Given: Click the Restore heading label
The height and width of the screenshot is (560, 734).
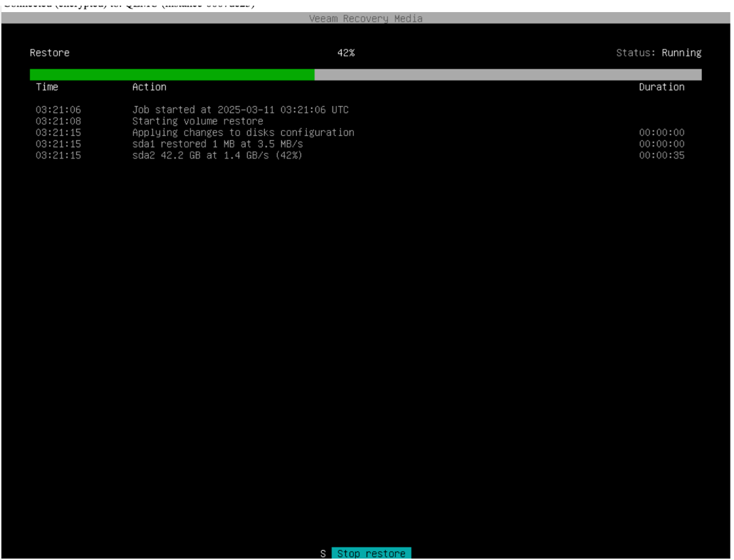Looking at the screenshot, I should 50,53.
